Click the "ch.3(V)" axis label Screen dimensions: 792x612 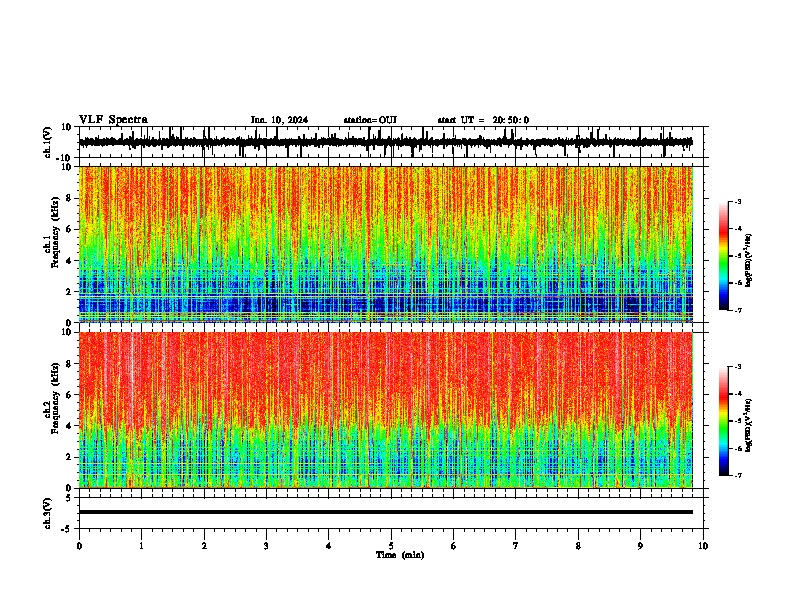coord(47,513)
